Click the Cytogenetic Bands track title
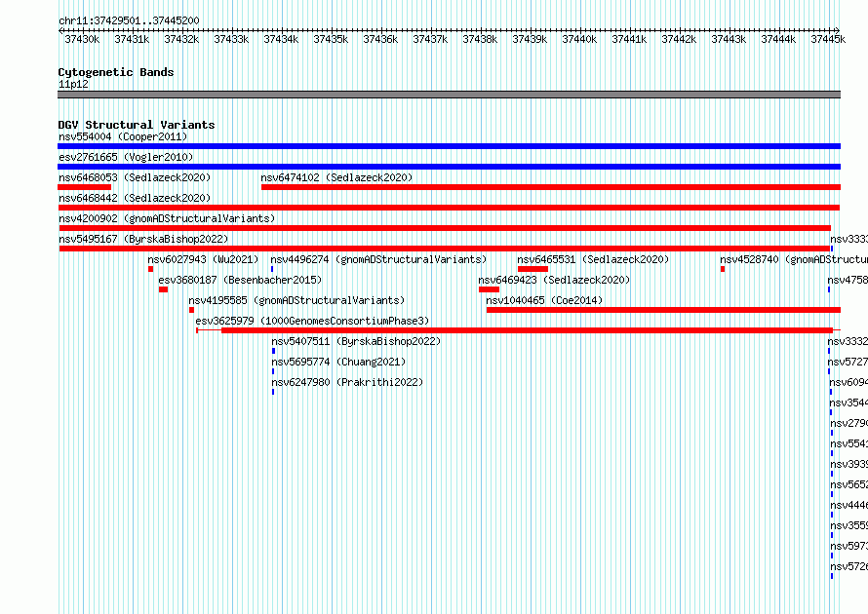The width and height of the screenshot is (868, 614). coord(116,72)
